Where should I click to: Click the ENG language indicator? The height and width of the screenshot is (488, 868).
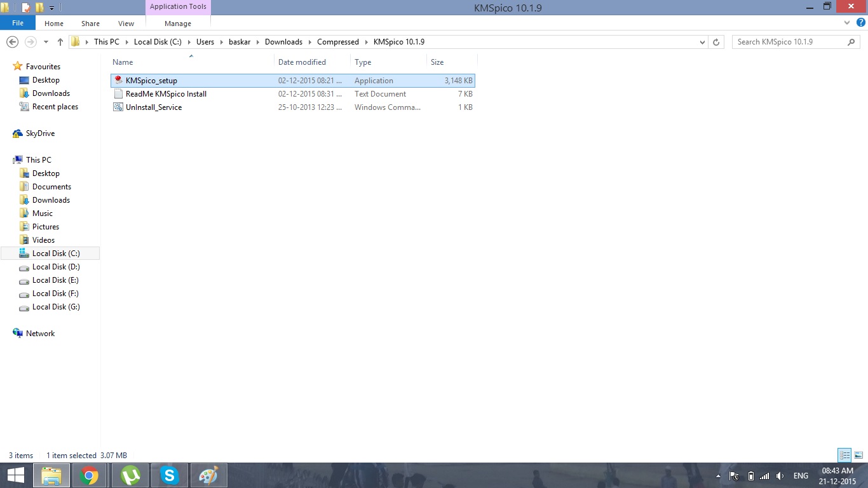[801, 476]
